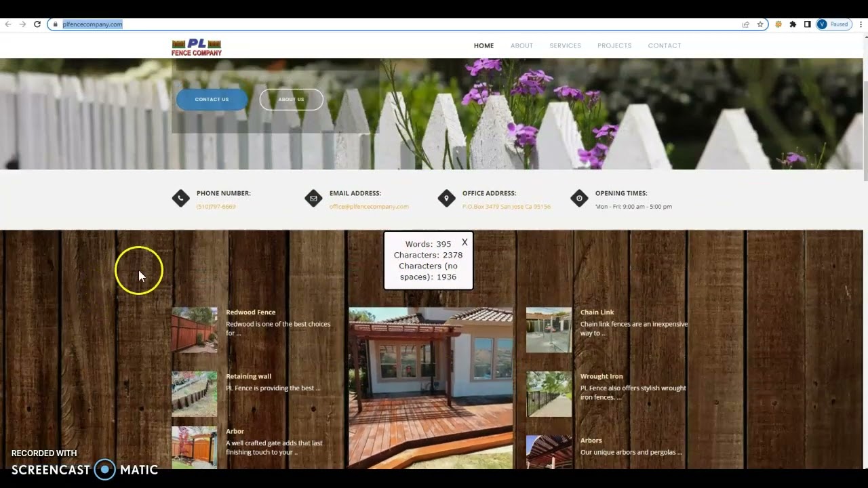Click the PL Fence Company logo
This screenshot has height=488, width=868.
tap(197, 47)
